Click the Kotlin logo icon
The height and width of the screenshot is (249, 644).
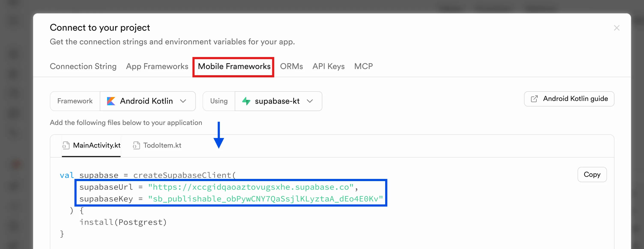coord(111,101)
